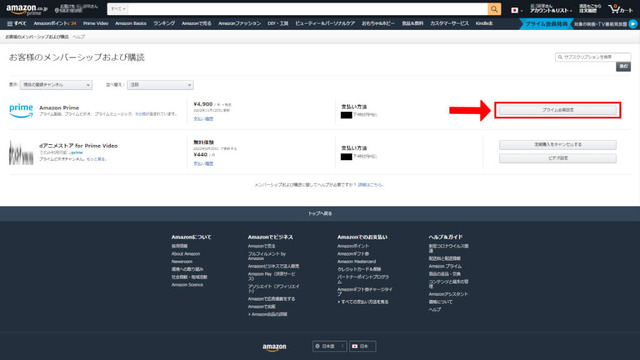640x360 pixels.
Task: Open ヘルプ link in footer guide column
Action: [435, 310]
